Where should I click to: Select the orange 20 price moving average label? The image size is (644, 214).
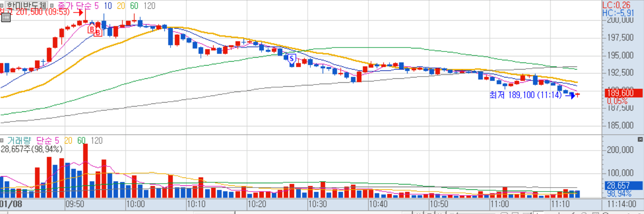121,5
